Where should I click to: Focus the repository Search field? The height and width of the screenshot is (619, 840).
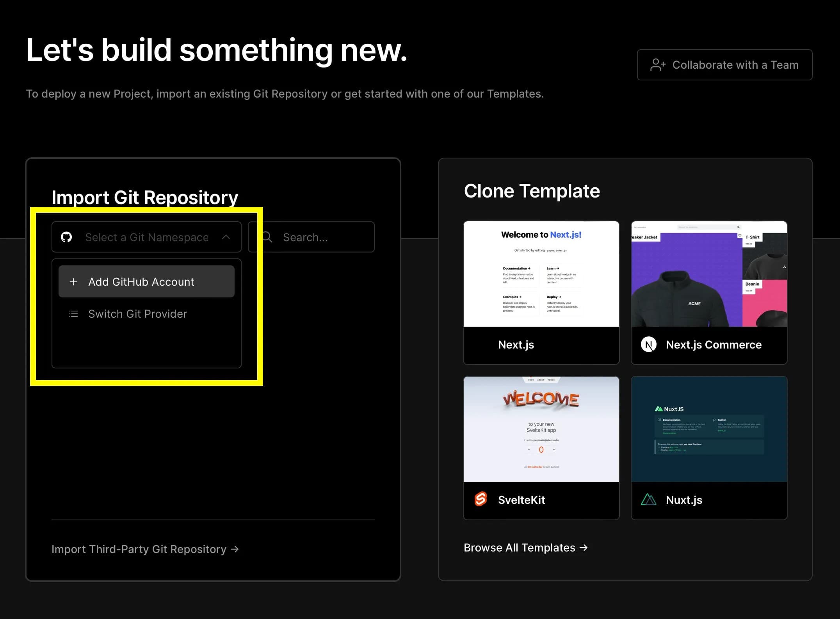coord(311,237)
